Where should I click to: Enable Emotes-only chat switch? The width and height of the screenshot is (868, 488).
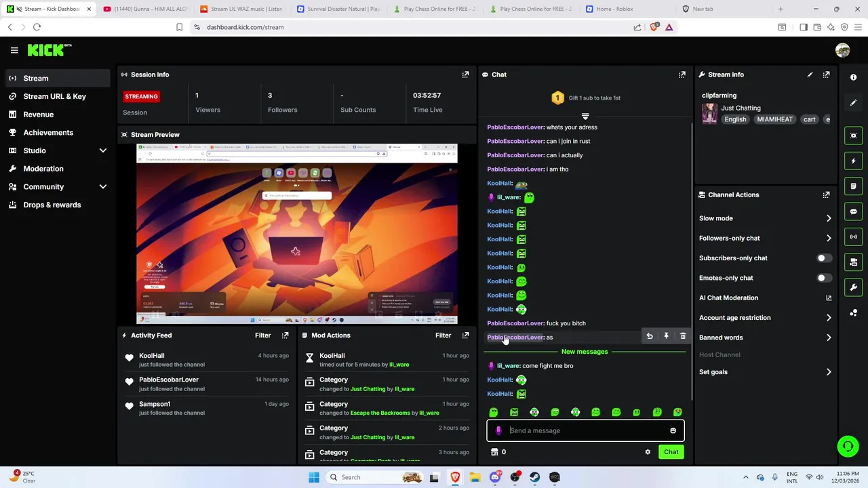pos(823,278)
